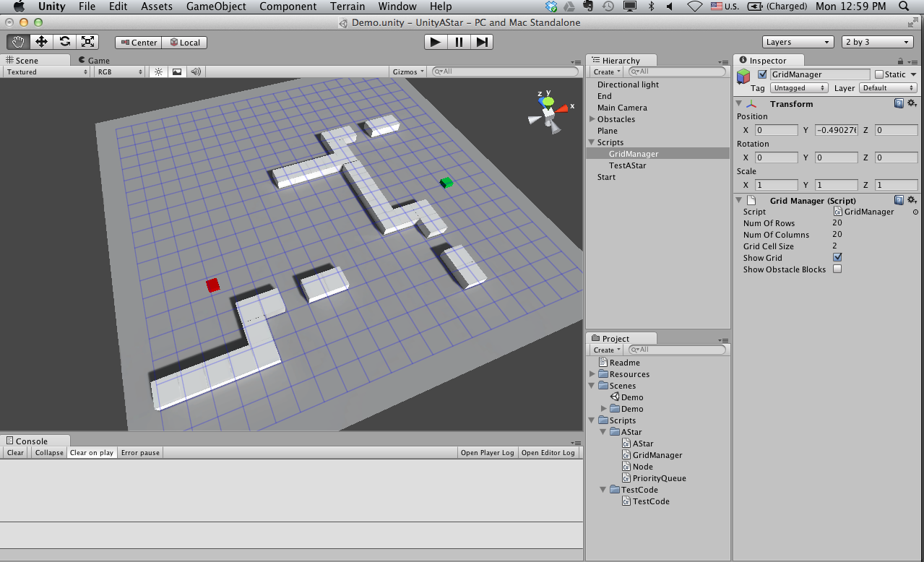Click the Apple menu icon

(20, 7)
